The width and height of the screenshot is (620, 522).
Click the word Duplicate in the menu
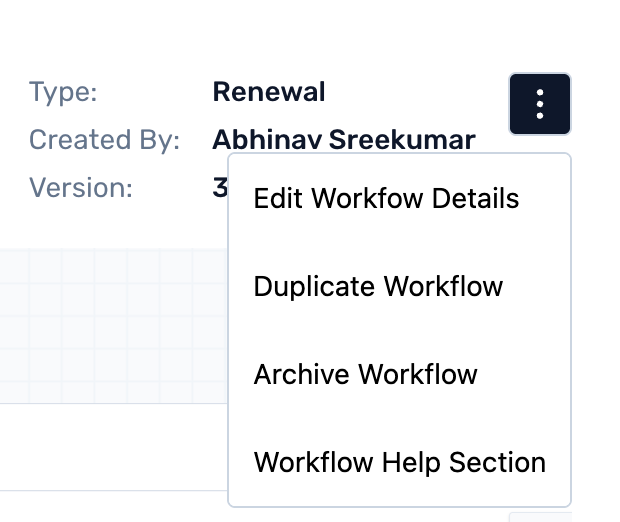point(315,286)
